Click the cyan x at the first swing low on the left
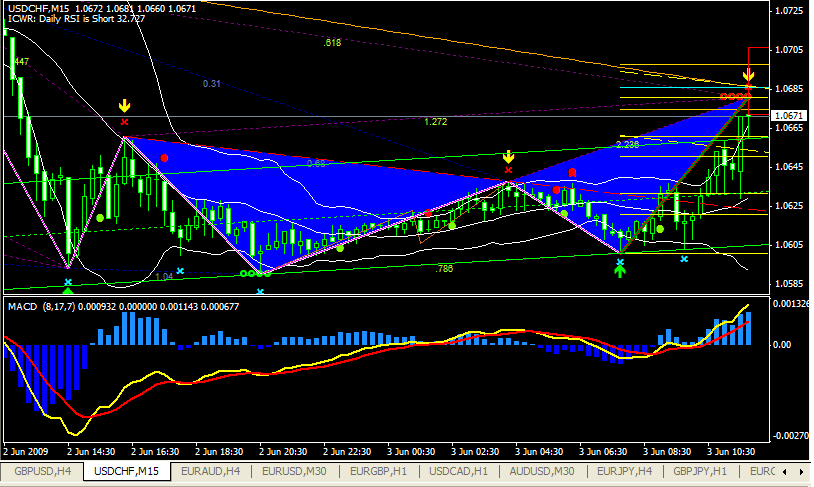Viewport: 814px width, 487px height. (68, 282)
